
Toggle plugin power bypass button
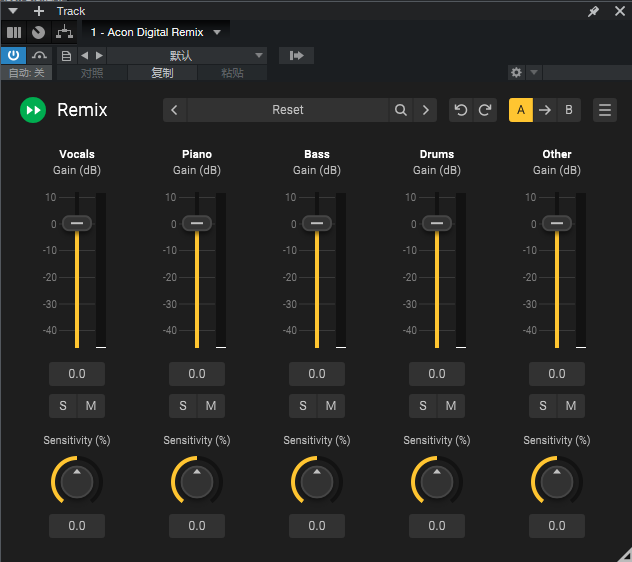coord(13,55)
